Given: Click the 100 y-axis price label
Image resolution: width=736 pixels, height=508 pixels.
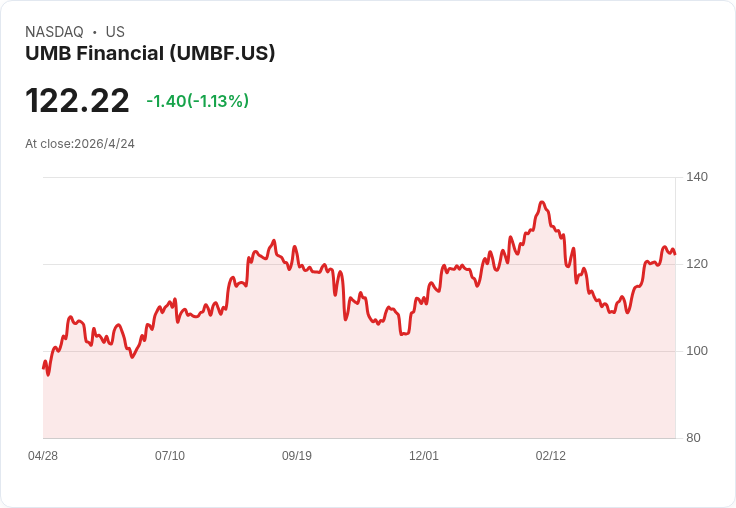Looking at the screenshot, I should [697, 351].
